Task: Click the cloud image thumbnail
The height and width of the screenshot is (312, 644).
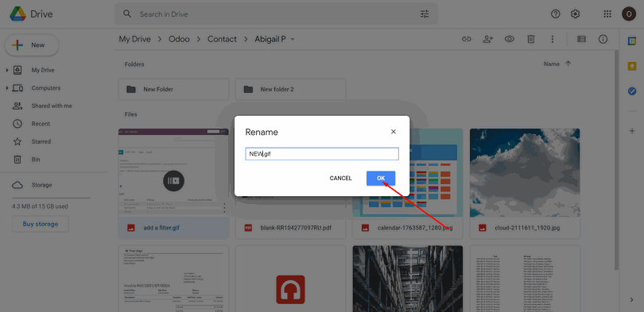Action: 525,172
